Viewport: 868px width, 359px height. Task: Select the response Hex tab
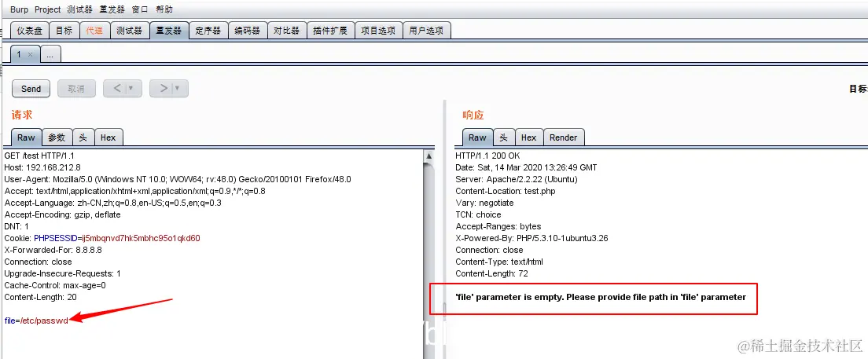(528, 137)
